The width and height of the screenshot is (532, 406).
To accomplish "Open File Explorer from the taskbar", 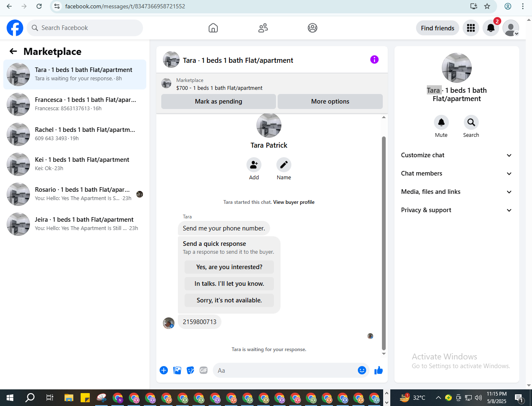I will click(69, 398).
